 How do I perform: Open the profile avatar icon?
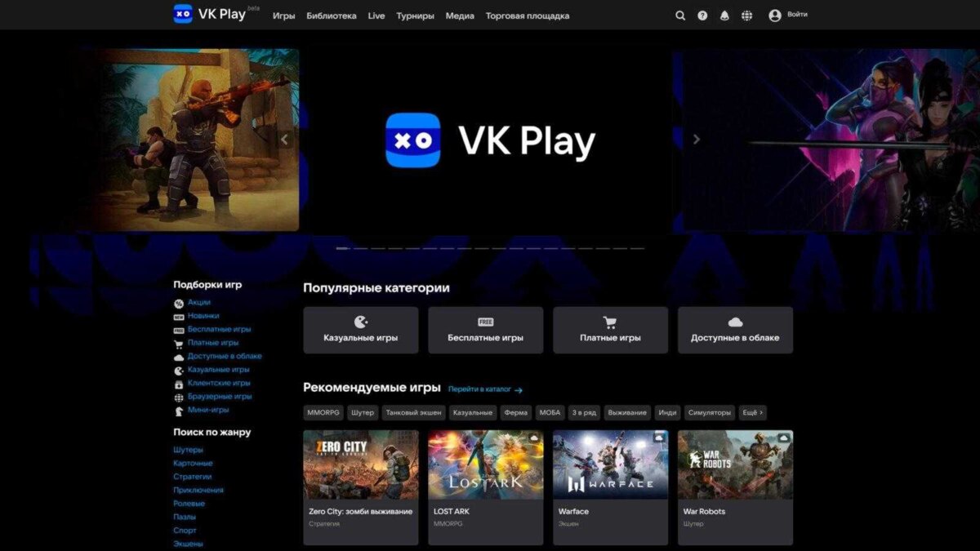(x=773, y=15)
